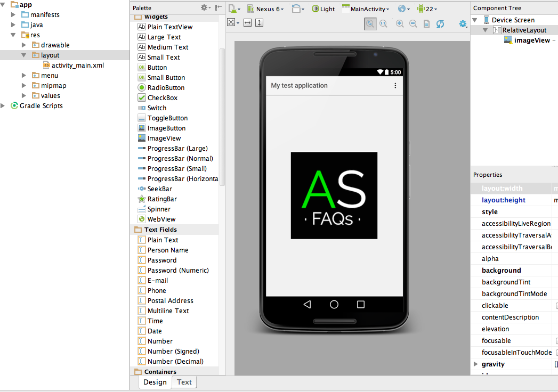Open the Nexus 6 device dropdown
The height and width of the screenshot is (392, 558).
point(265,9)
